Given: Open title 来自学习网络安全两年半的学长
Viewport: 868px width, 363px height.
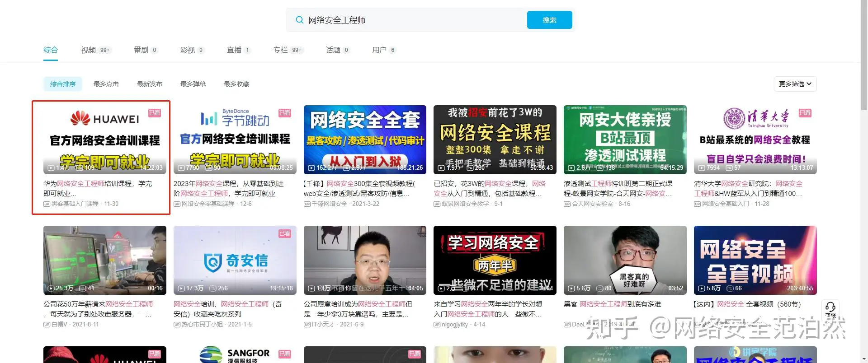Looking at the screenshot, I should [488, 309].
